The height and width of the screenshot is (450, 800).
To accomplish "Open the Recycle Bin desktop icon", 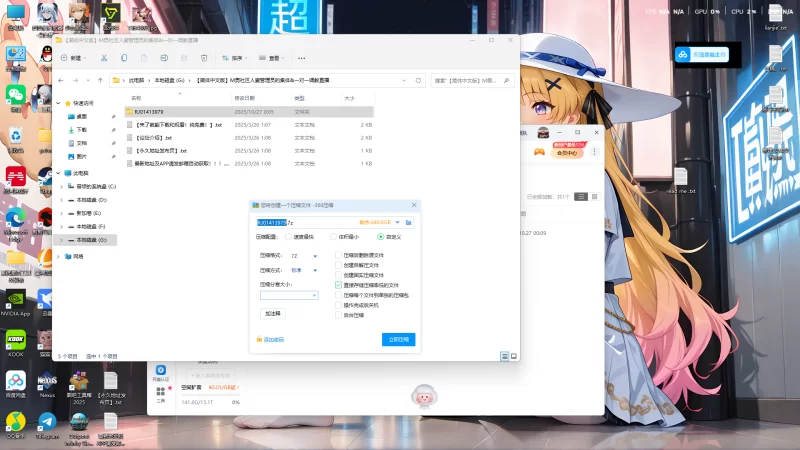I will click(x=16, y=139).
